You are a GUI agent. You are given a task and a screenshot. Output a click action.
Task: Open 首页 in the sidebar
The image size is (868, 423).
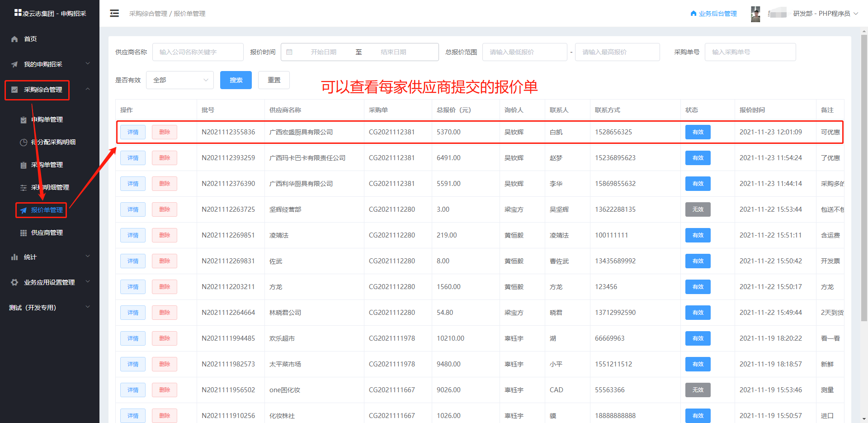coord(30,39)
